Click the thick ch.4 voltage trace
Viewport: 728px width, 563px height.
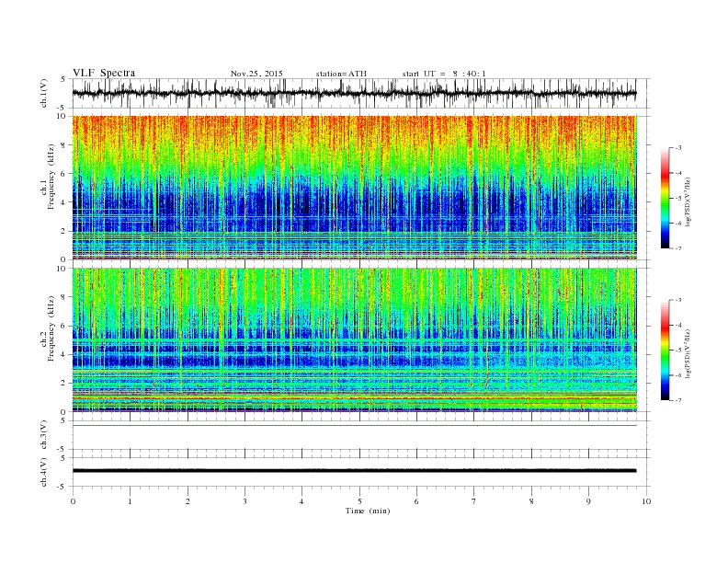(354, 471)
